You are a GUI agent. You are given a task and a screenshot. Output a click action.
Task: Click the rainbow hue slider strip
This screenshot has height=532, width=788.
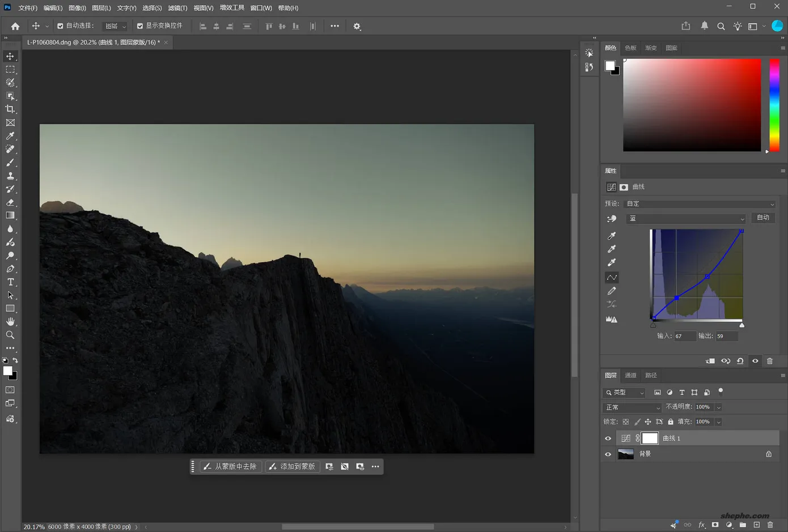click(x=774, y=105)
